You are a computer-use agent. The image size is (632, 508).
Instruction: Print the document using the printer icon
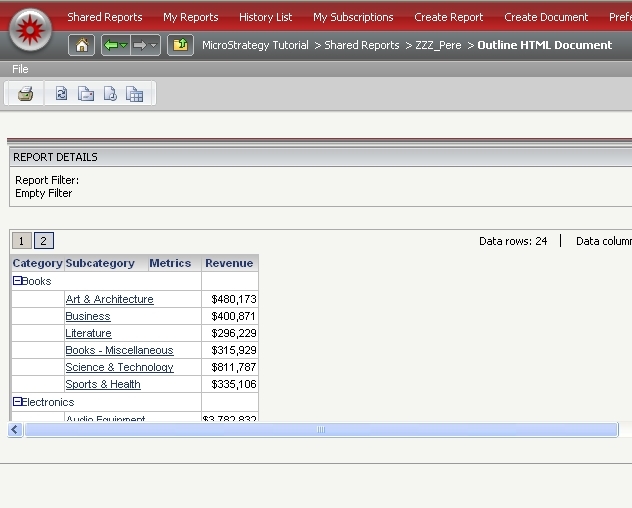coord(26,94)
